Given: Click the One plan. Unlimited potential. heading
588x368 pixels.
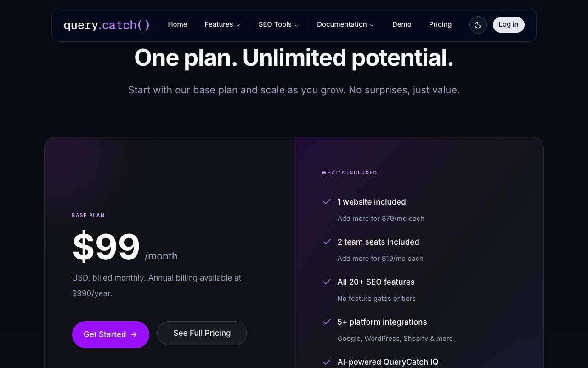Looking at the screenshot, I should [x=294, y=58].
